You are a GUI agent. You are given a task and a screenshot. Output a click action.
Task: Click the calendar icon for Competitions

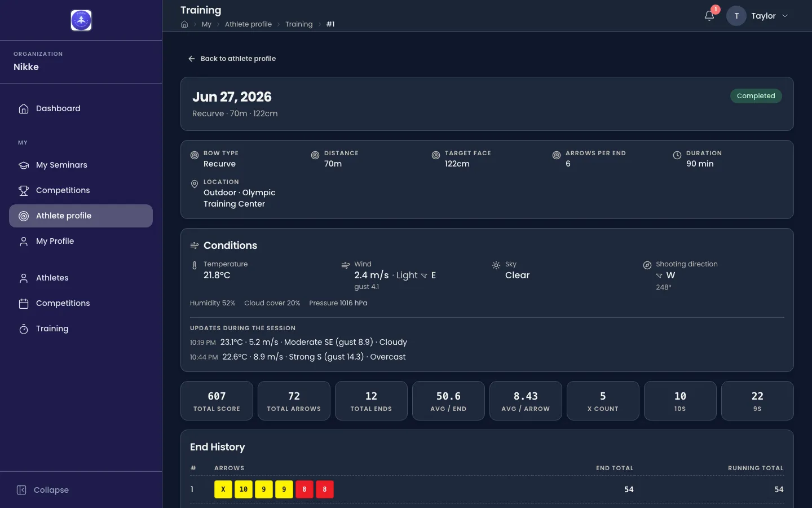pyautogui.click(x=24, y=303)
